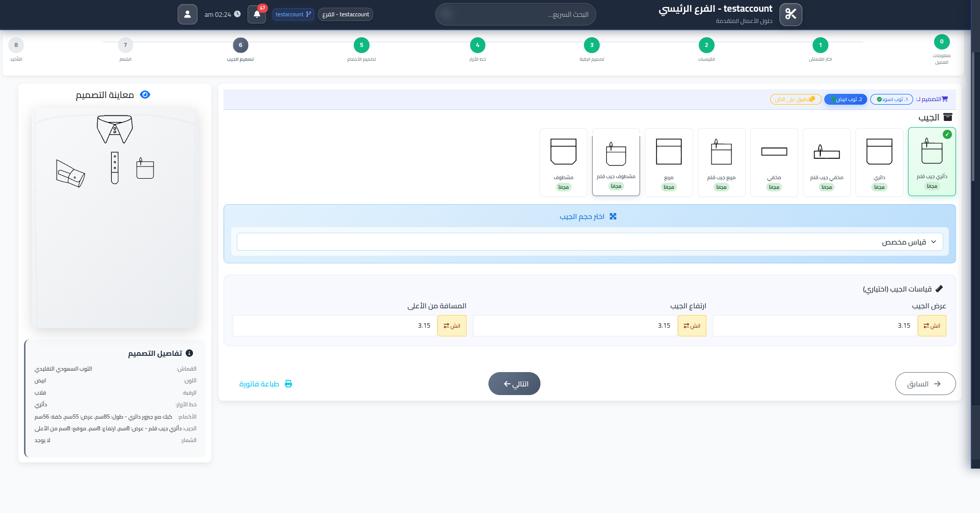Image resolution: width=980 pixels, height=513 pixels.
Task: Click the info icon beside تفاصيل التصميم
Action: click(x=190, y=352)
